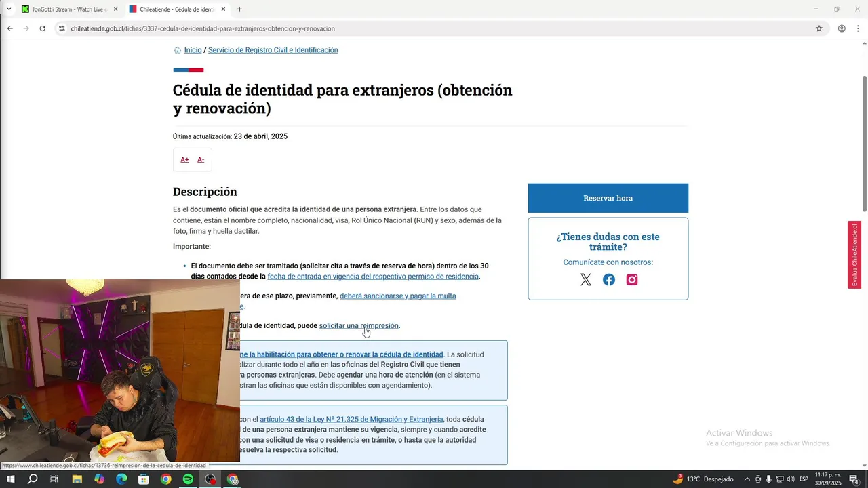868x488 pixels.
Task: Open the Chrome profile avatar icon
Action: 841,28
